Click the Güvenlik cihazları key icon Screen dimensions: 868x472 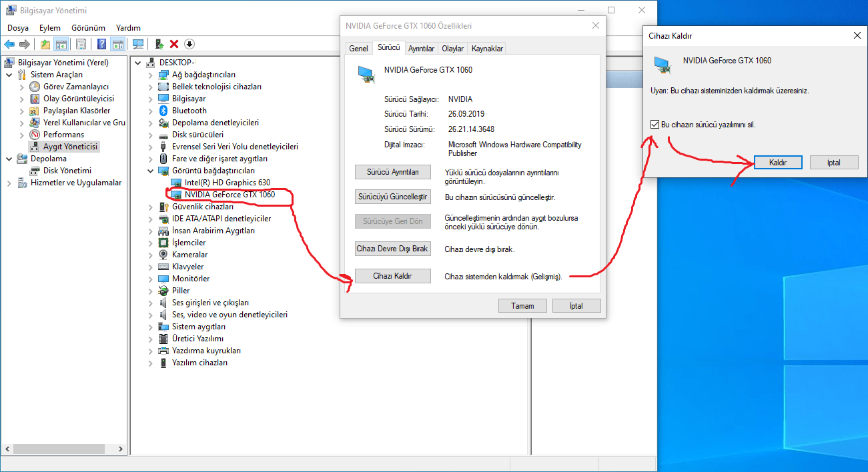pos(163,207)
